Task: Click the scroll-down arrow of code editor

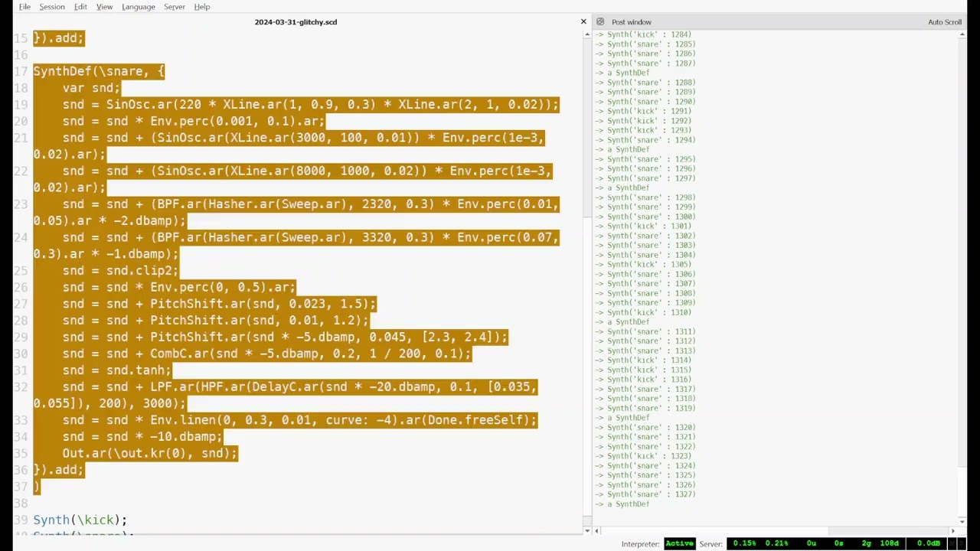Action: 587,531
